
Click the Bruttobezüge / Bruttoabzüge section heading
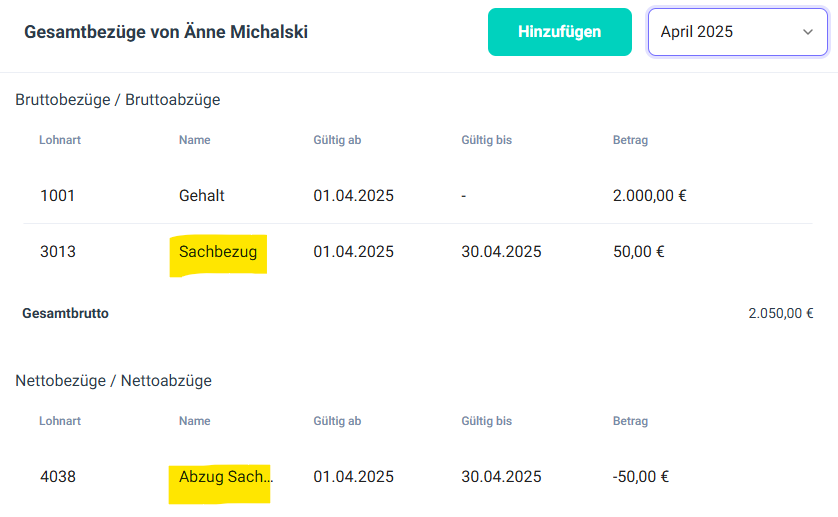(x=118, y=100)
